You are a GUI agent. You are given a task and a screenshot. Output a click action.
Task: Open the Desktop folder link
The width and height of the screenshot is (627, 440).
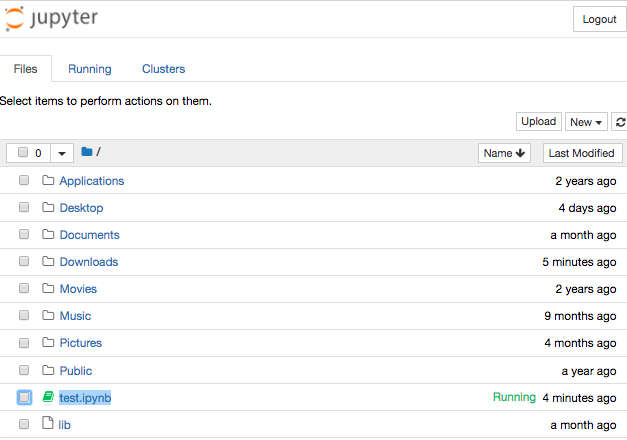[x=82, y=208]
